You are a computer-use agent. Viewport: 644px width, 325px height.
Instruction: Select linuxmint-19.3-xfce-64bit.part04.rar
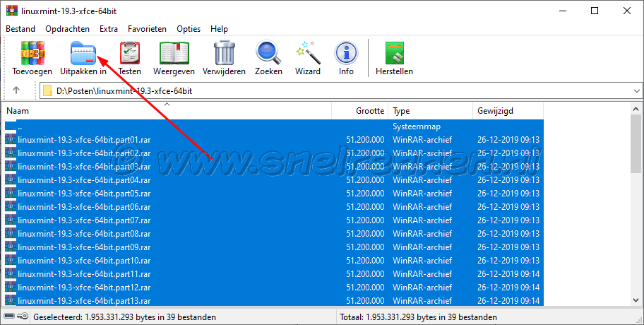tap(274, 180)
